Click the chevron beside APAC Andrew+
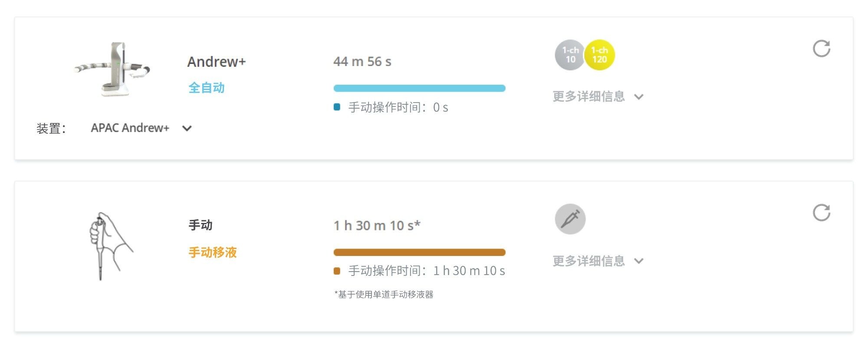Viewport: 868px width, 355px height. (x=187, y=128)
